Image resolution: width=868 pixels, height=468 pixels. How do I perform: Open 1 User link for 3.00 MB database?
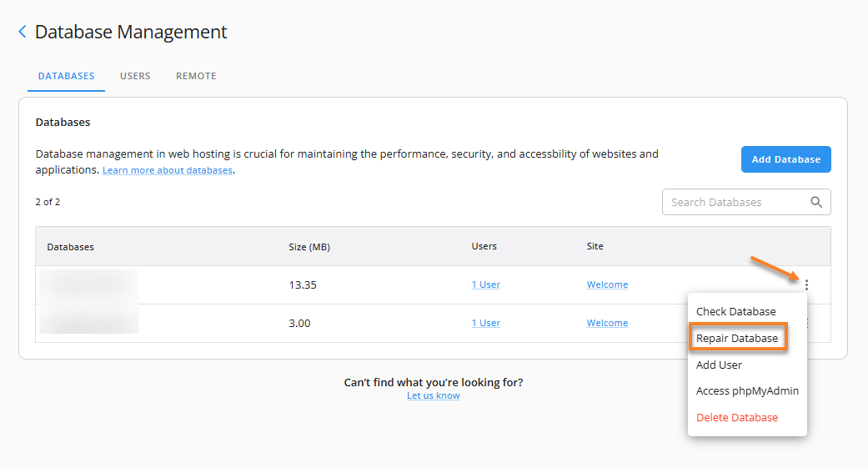485,323
